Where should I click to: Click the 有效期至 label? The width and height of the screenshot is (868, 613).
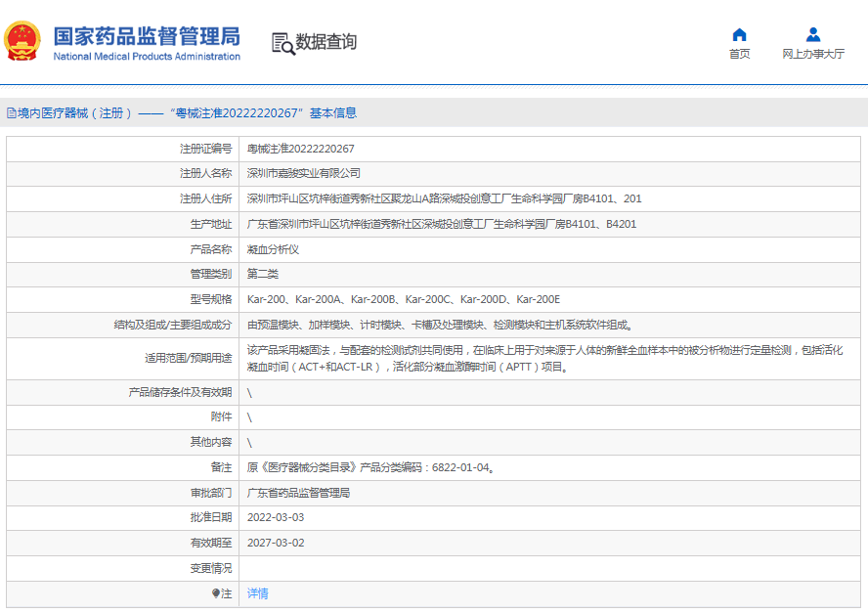(211, 543)
